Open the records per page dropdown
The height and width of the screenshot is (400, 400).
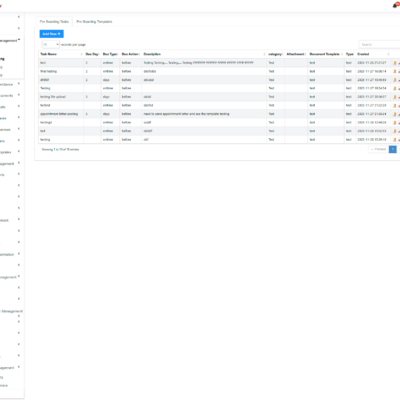click(x=51, y=44)
